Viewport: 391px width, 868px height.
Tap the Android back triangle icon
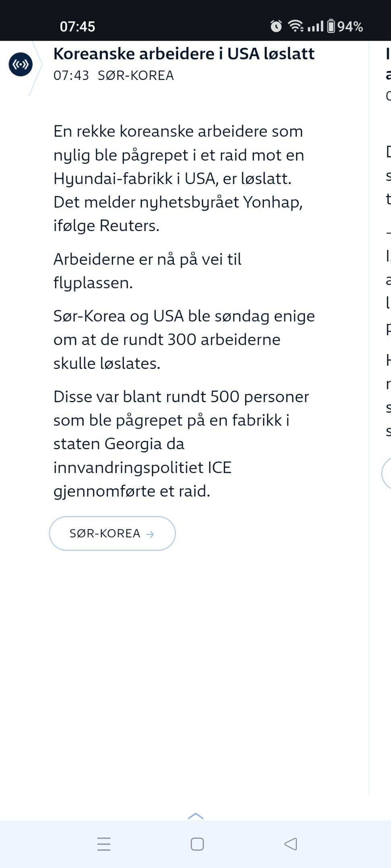[290, 844]
